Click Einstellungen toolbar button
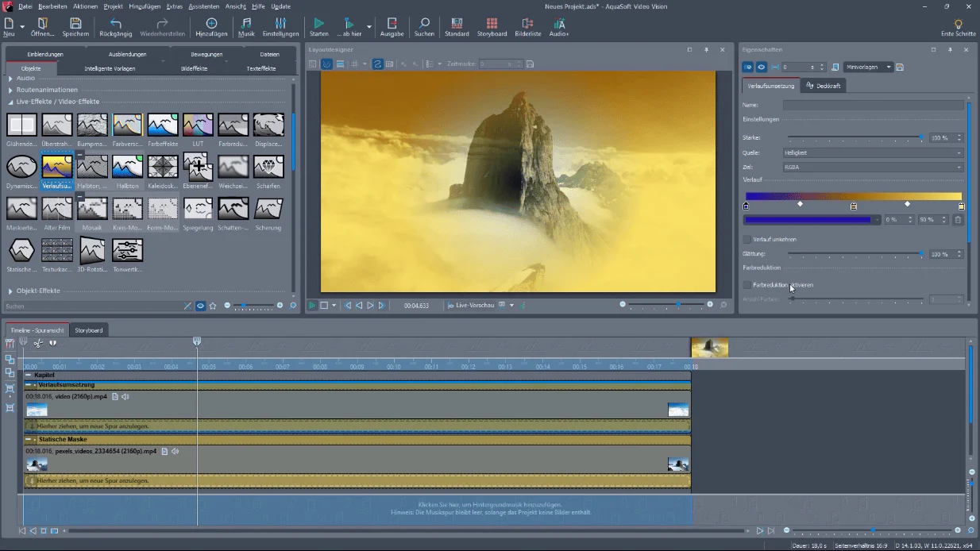This screenshot has height=551, width=980. 280,27
